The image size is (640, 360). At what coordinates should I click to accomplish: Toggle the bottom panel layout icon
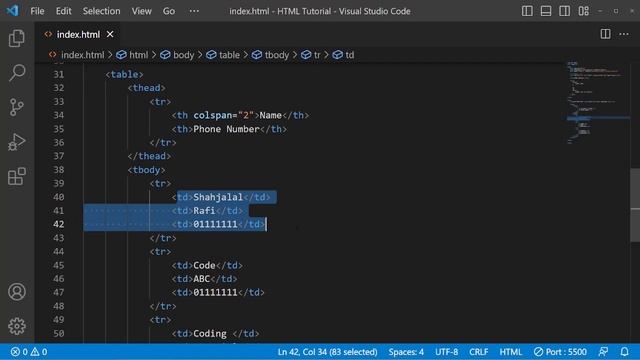546,11
